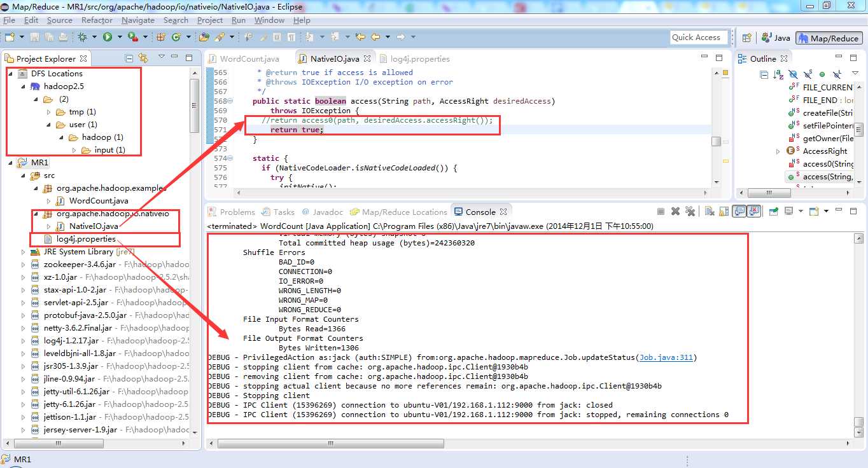Open the Source menu
Viewport: 868px width, 468px height.
[60, 20]
